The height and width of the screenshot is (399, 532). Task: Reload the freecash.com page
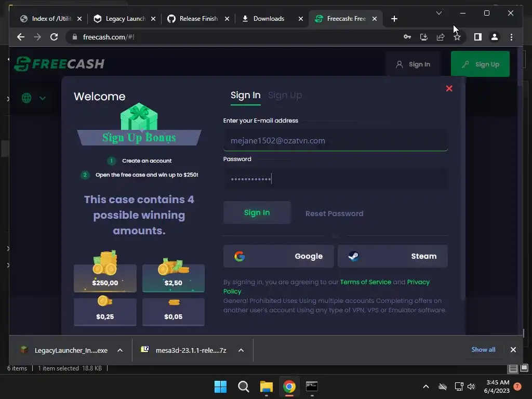click(54, 37)
